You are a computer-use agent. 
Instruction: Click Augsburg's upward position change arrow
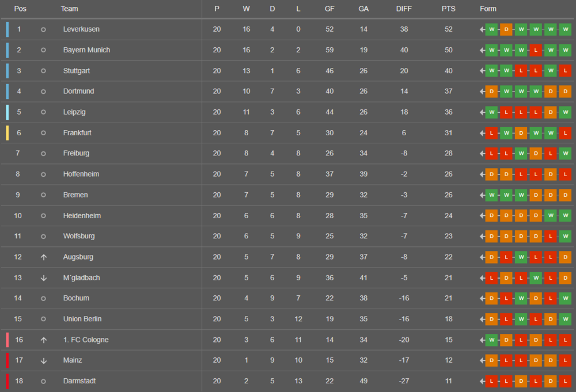click(44, 257)
